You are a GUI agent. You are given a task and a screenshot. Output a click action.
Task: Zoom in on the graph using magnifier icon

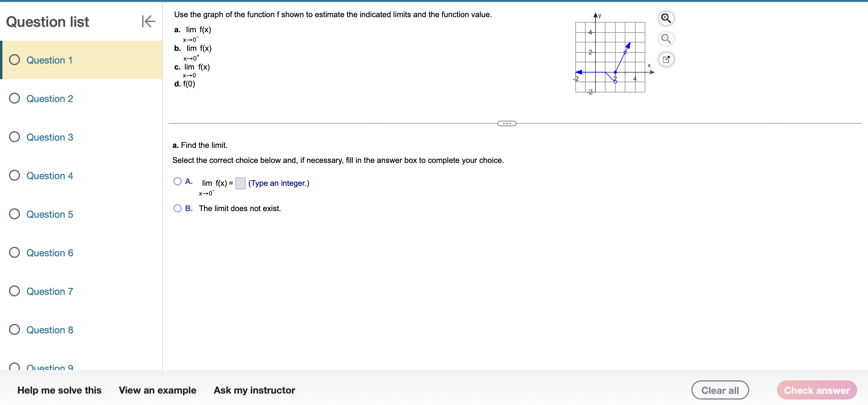[x=666, y=18]
